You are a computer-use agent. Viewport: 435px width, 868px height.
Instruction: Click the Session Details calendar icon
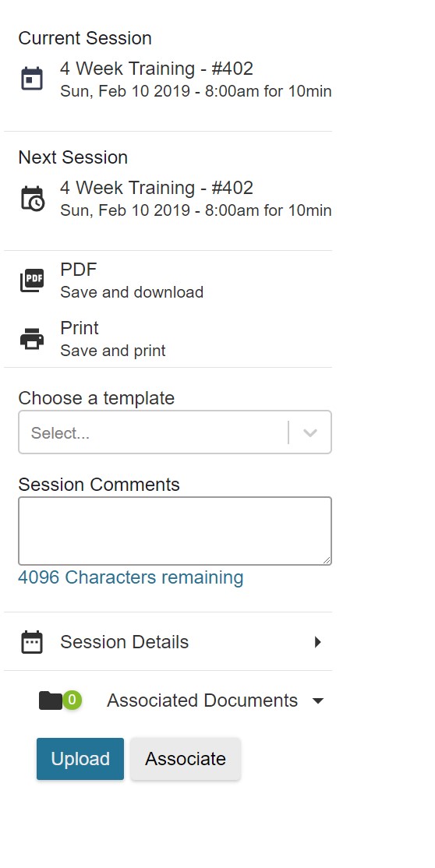(32, 642)
